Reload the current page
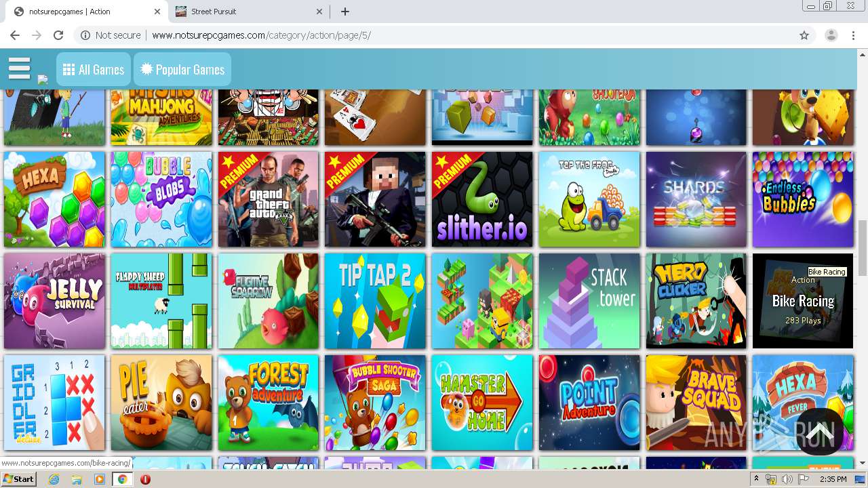The height and width of the screenshot is (488, 868). (58, 35)
